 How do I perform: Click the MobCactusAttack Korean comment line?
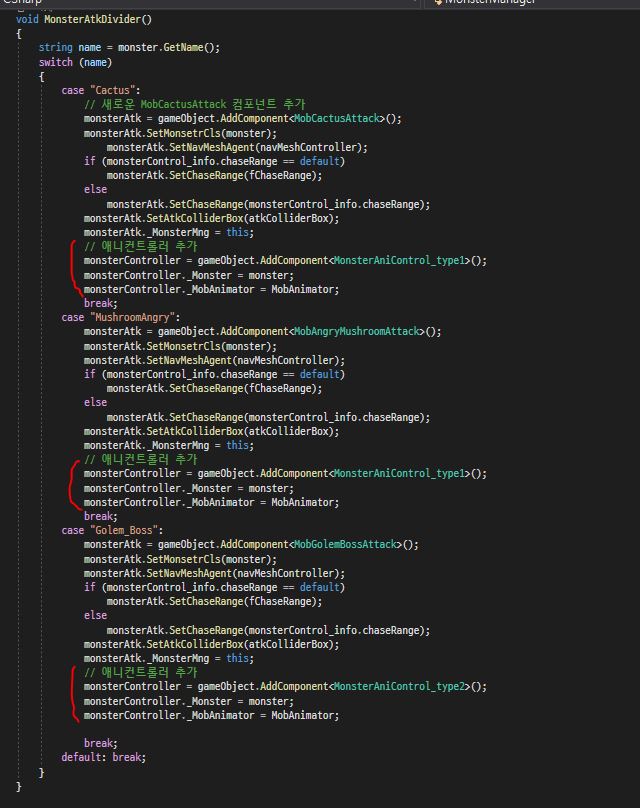pyautogui.click(x=195, y=104)
